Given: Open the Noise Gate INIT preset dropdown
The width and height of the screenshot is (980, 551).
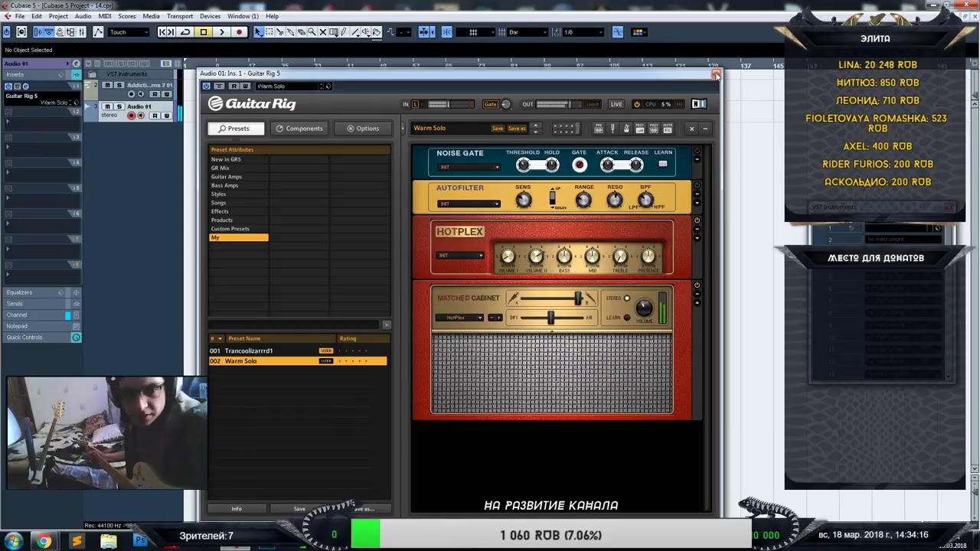Looking at the screenshot, I should point(469,167).
